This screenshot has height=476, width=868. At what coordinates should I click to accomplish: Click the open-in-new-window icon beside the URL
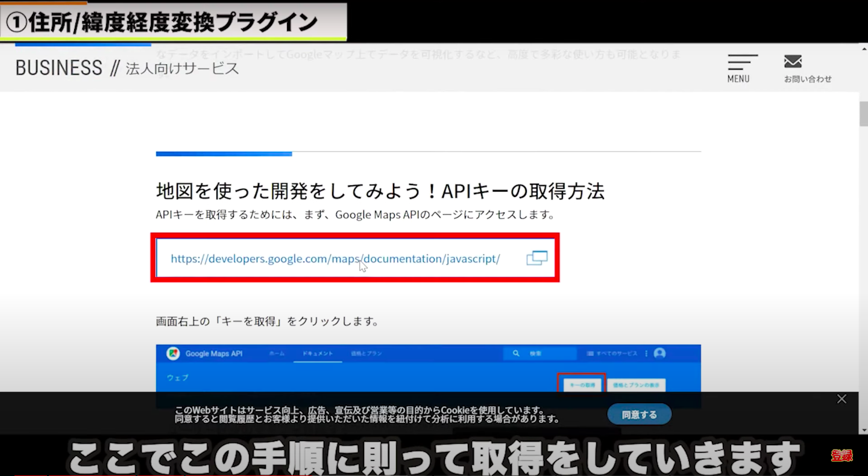coord(536,258)
